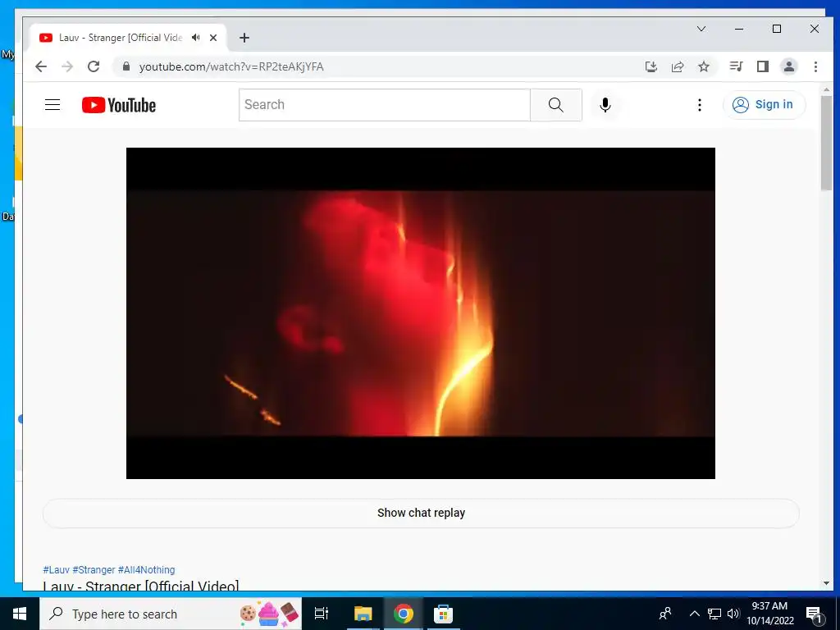Open Chrome media controls icon
Image resolution: width=840 pixels, height=630 pixels.
tap(736, 66)
